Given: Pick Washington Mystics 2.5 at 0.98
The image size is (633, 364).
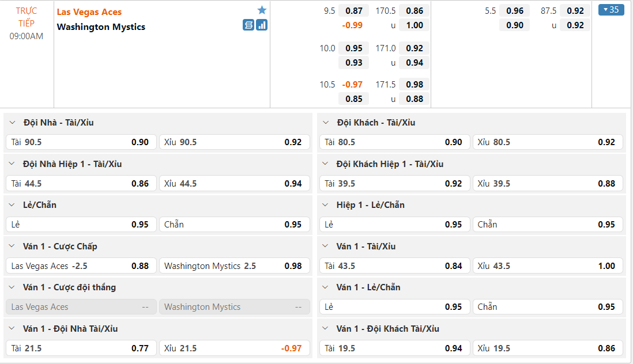Looking at the screenshot, I should [x=234, y=266].
